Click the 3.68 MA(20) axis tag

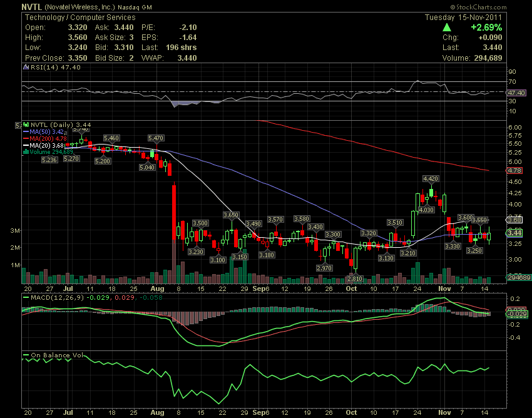[x=515, y=220]
